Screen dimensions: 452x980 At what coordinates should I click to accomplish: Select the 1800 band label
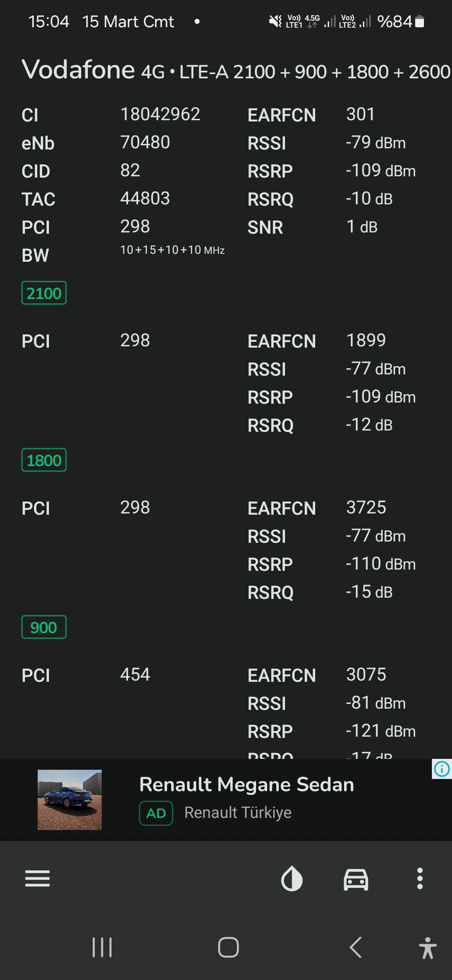coord(44,460)
